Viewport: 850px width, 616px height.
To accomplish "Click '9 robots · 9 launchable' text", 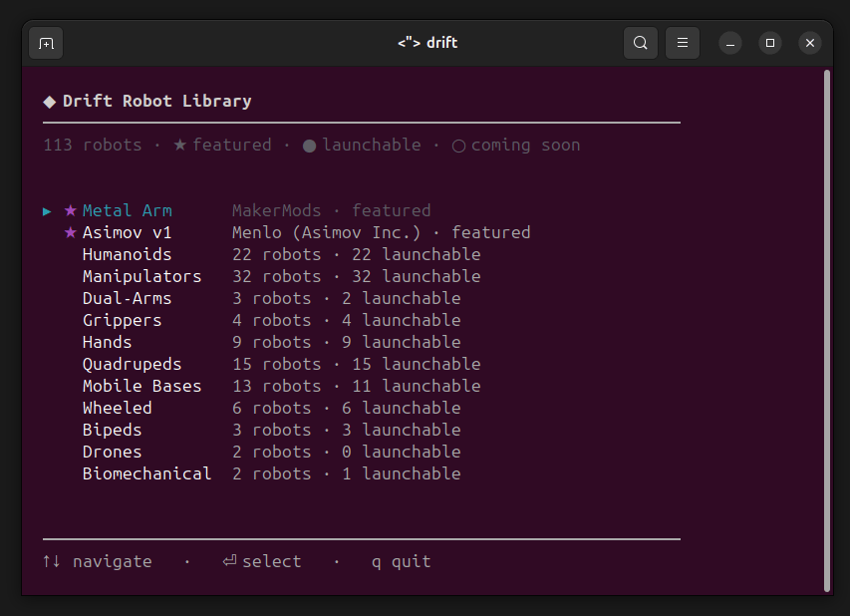I will 347,342.
